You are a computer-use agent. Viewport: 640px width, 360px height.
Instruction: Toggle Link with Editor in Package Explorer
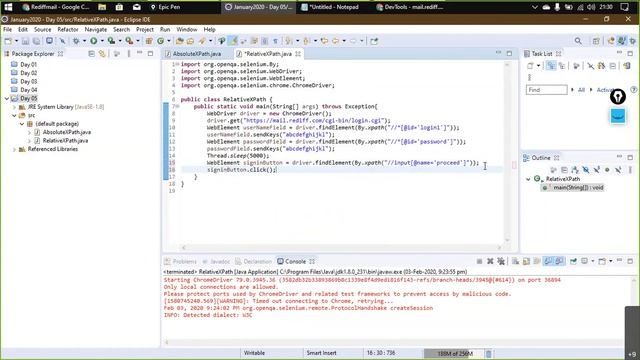coord(102,53)
